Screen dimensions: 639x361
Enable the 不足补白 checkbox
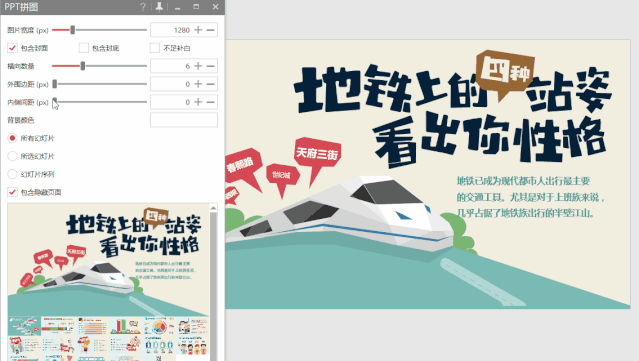pyautogui.click(x=154, y=48)
